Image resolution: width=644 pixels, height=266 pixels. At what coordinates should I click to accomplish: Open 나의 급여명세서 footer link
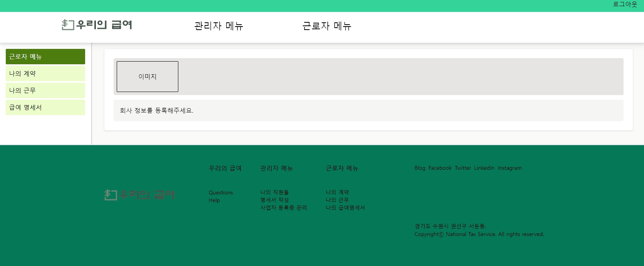[345, 207]
